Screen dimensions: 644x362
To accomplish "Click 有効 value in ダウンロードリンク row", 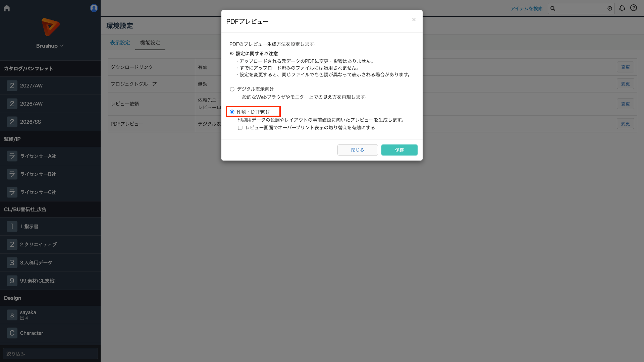I will (203, 67).
